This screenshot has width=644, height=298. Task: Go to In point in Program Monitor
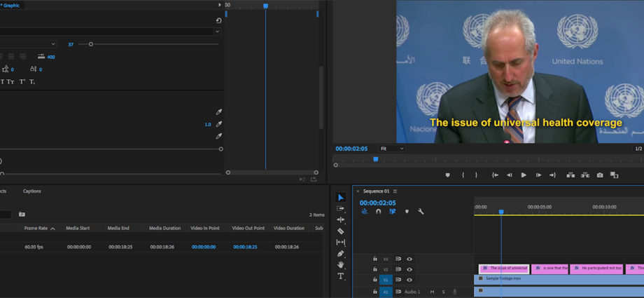click(x=496, y=175)
